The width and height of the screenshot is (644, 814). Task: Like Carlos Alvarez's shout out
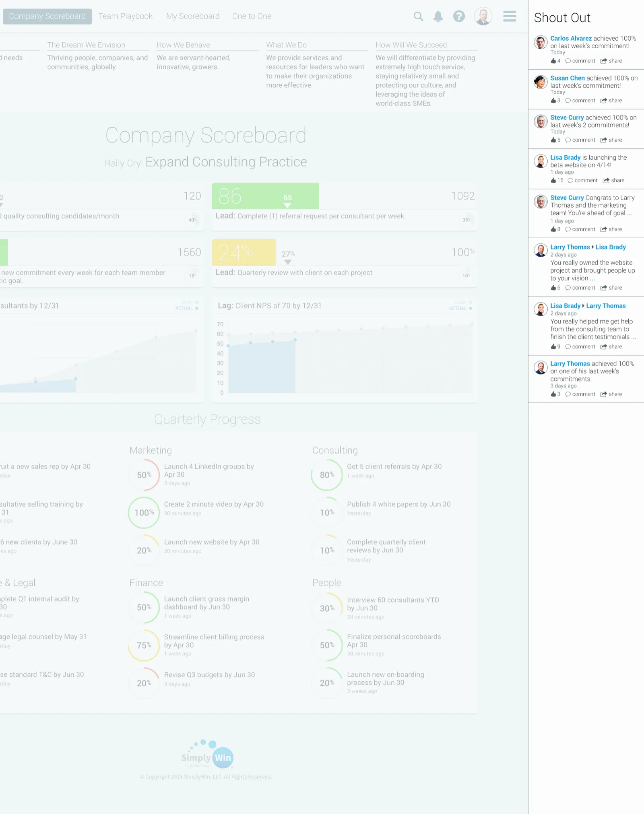click(x=553, y=61)
